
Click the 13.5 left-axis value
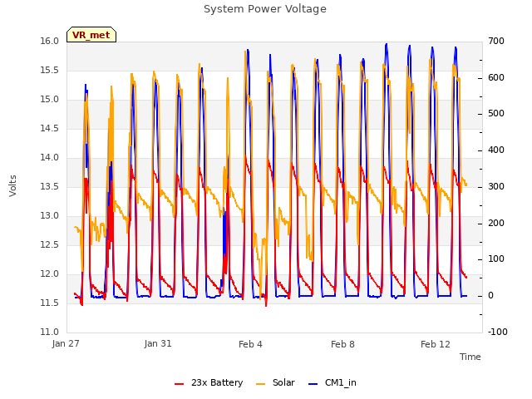pos(50,186)
